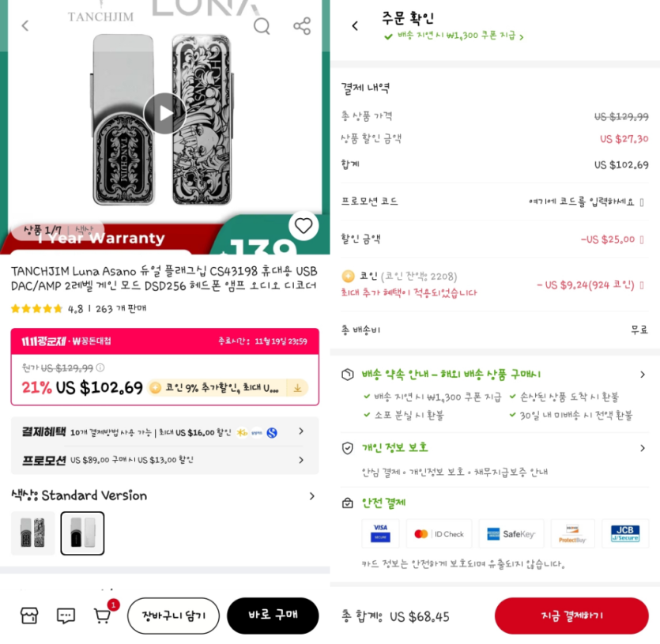Expand the 결제혜택 payment benefits row
The image size is (660, 644).
pyautogui.click(x=164, y=432)
